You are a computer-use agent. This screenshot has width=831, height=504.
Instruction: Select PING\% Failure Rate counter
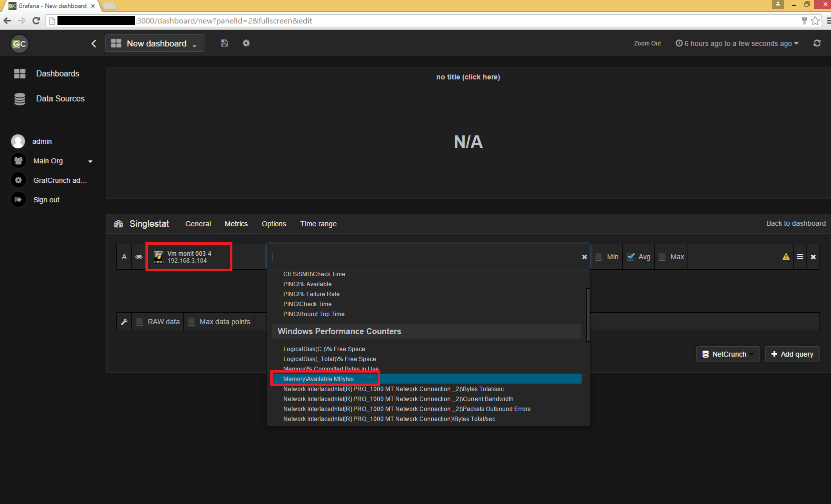click(311, 294)
